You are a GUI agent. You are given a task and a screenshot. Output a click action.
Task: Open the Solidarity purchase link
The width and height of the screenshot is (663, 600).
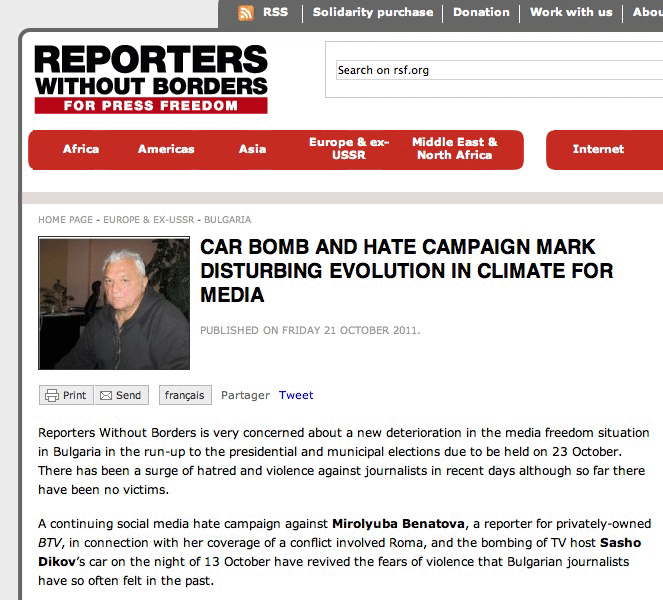coord(373,12)
